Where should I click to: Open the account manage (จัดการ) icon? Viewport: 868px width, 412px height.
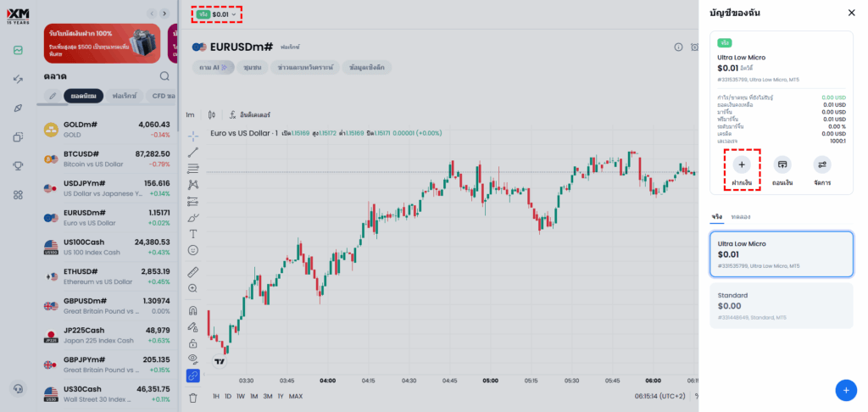click(821, 165)
